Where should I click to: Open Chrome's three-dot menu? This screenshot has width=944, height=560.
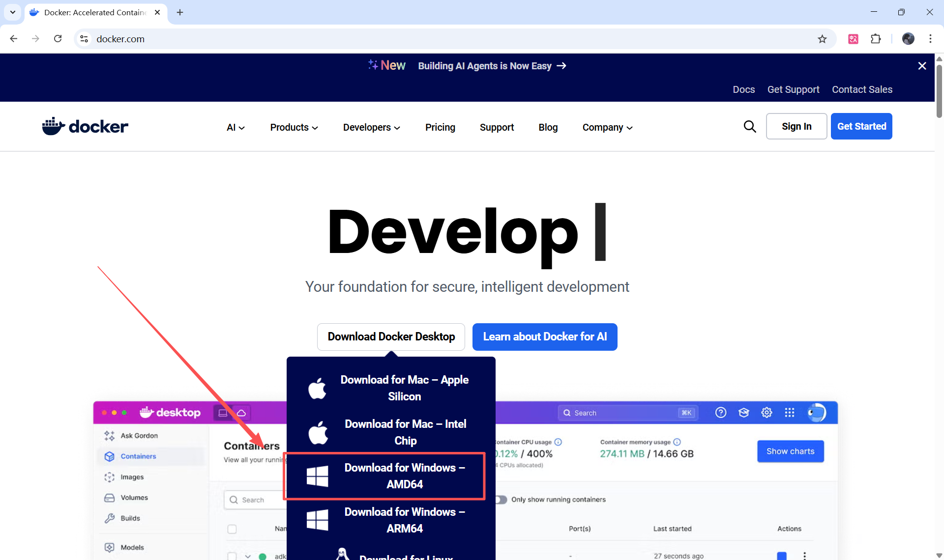930,39
